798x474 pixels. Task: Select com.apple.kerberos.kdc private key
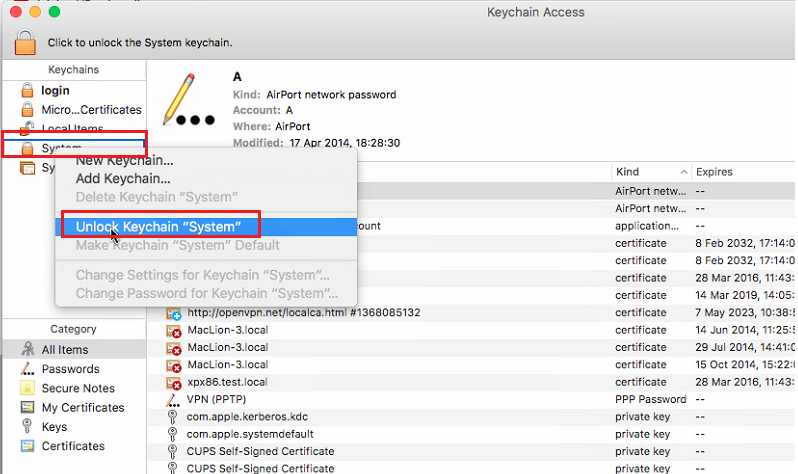point(471,417)
